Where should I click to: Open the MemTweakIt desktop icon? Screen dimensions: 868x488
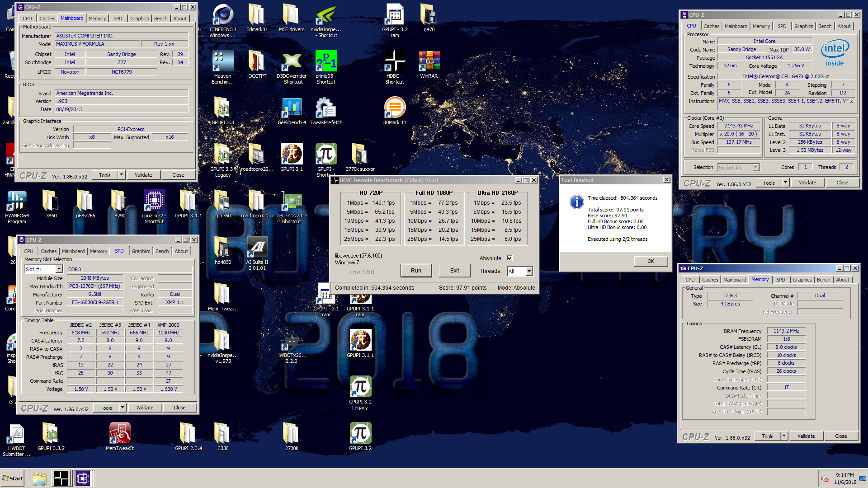tap(120, 436)
